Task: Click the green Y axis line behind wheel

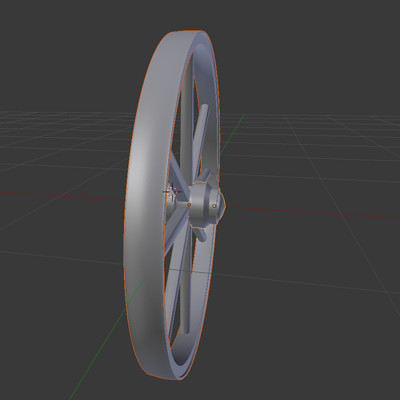Action: 232,133
